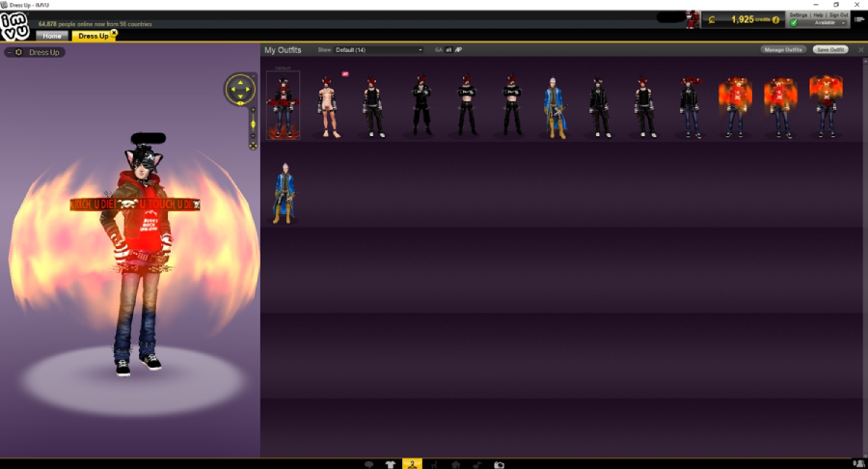Switch to the Dress Up tab

(94, 36)
